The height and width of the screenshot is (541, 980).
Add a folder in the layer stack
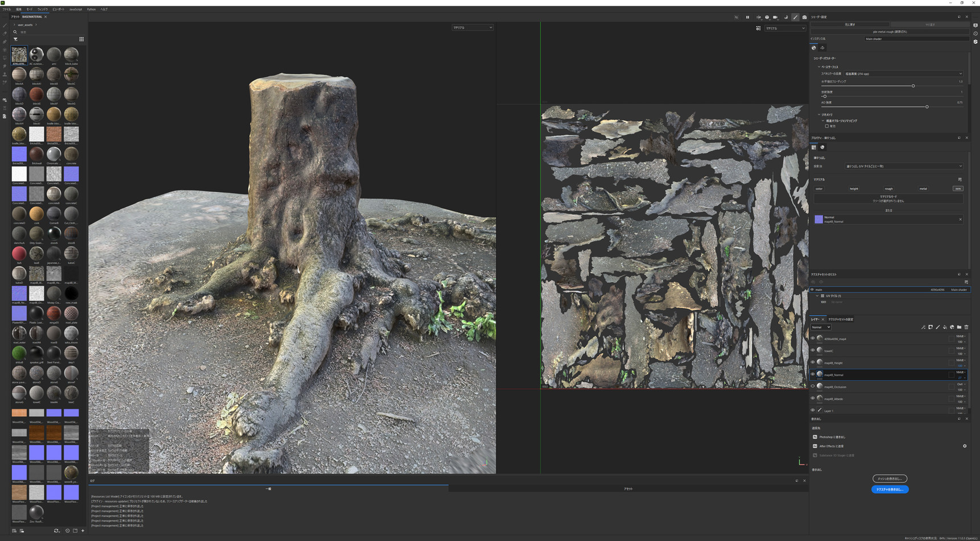point(959,327)
